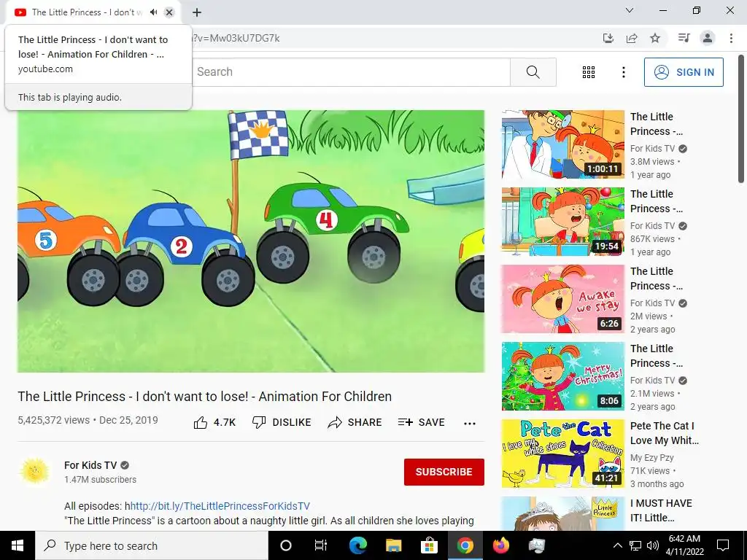This screenshot has width=747, height=560.
Task: Launch Microsoft Edge from taskbar
Action: (x=357, y=545)
